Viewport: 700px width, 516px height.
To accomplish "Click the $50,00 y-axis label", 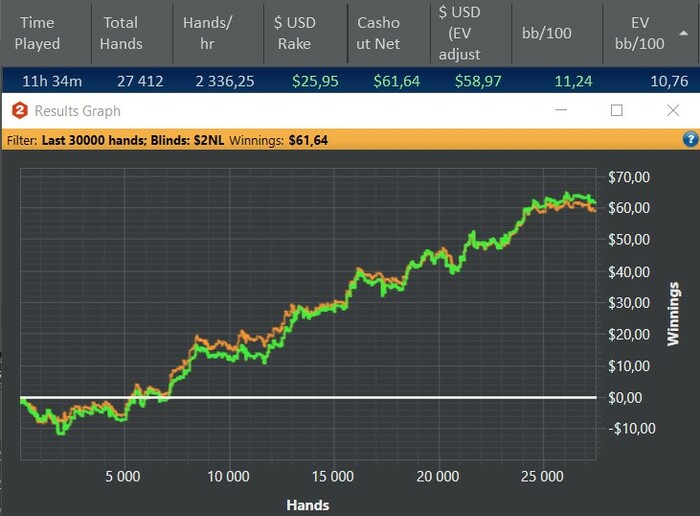I will coord(629,240).
